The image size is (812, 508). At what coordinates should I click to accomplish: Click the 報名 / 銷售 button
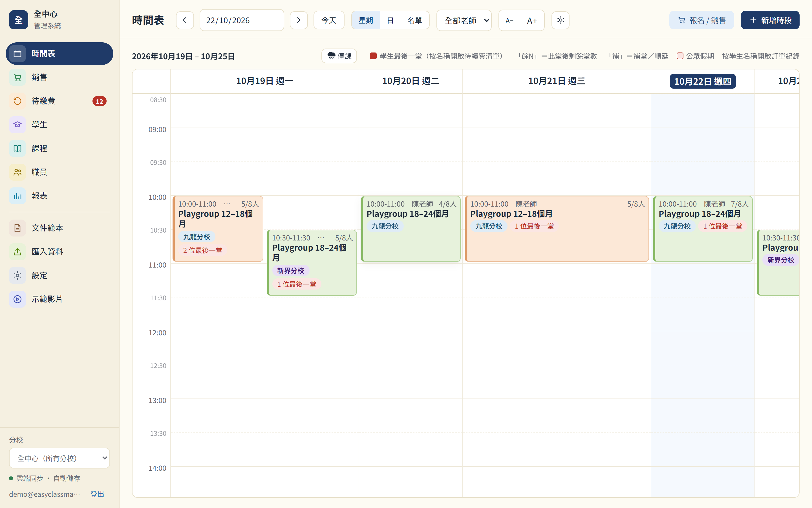tap(701, 20)
